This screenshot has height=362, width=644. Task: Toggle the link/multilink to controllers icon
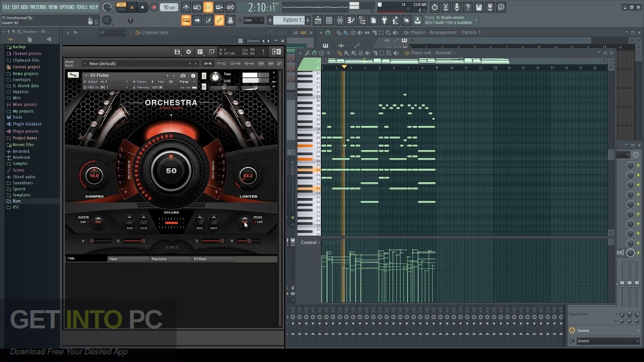tap(219, 20)
